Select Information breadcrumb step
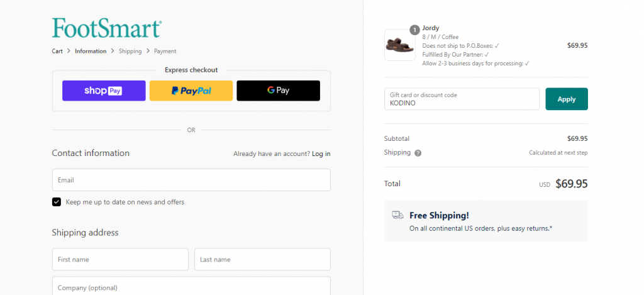 [91, 52]
